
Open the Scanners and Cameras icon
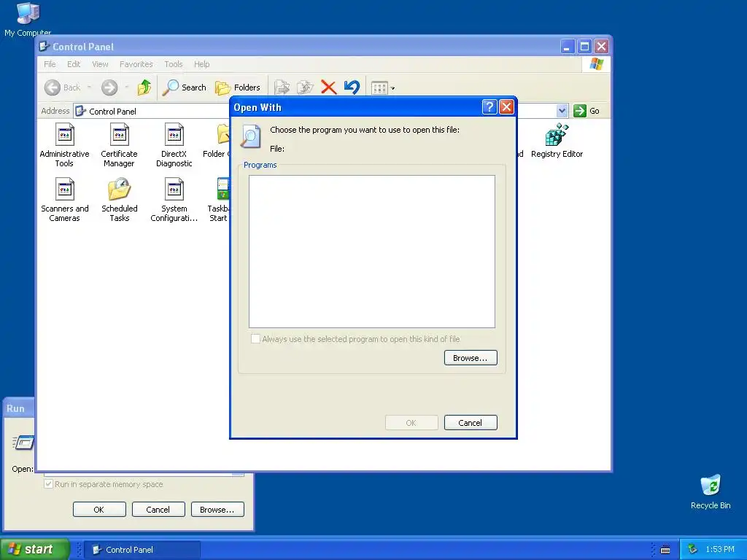[64, 200]
